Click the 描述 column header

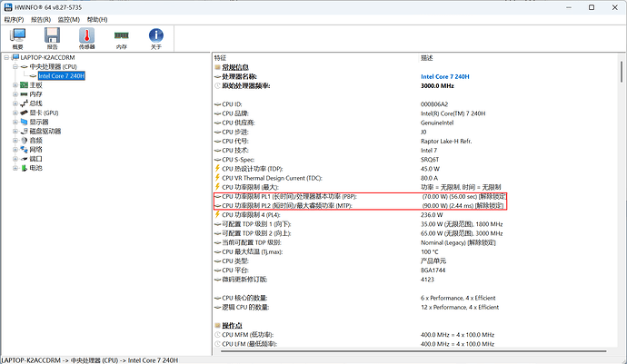(427, 56)
